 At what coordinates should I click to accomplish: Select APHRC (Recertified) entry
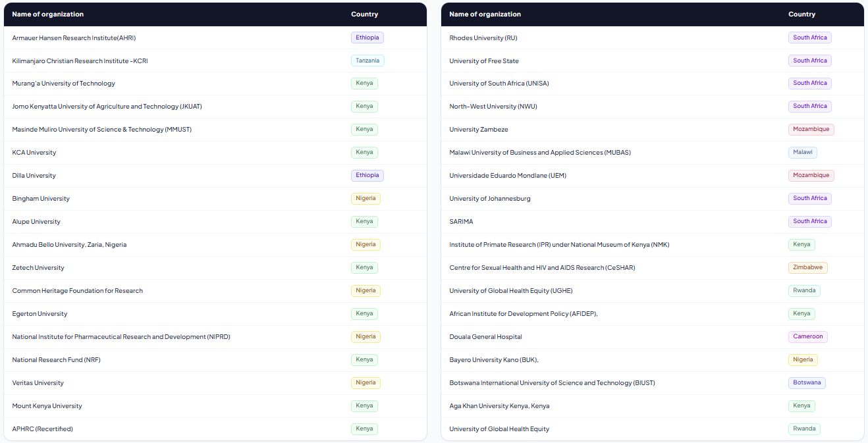[42, 429]
